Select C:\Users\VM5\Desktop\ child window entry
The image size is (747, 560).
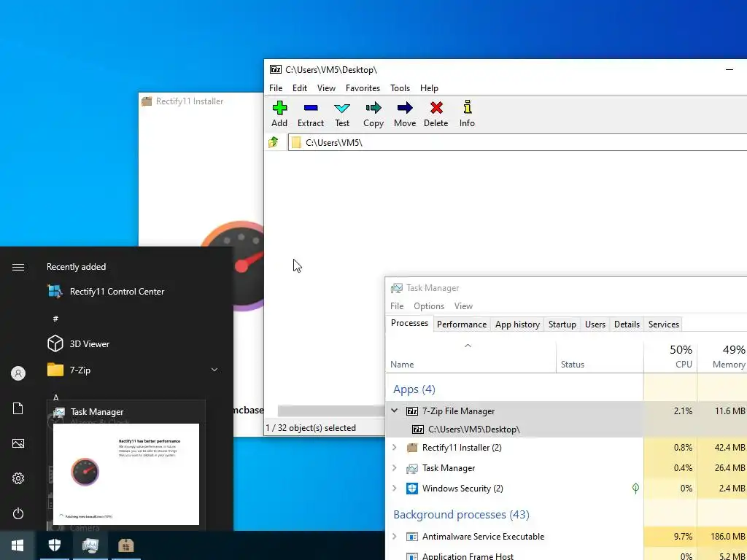point(566,429)
